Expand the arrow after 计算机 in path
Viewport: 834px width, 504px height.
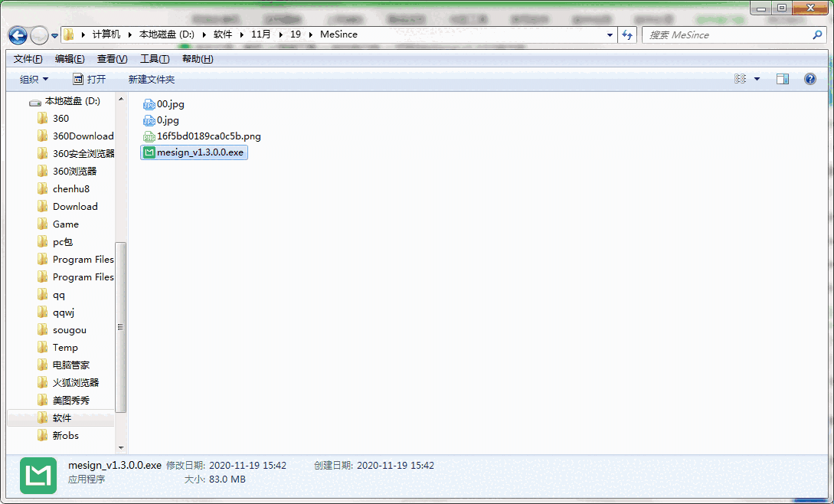129,34
